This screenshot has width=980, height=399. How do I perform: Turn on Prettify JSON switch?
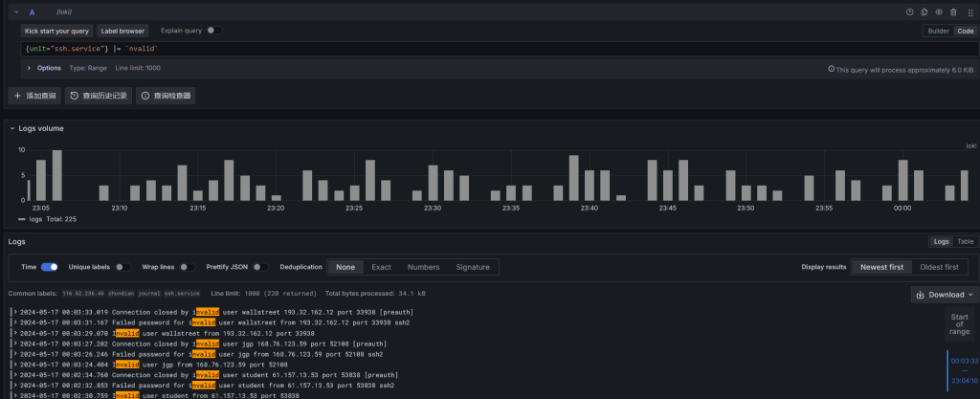[x=260, y=267]
